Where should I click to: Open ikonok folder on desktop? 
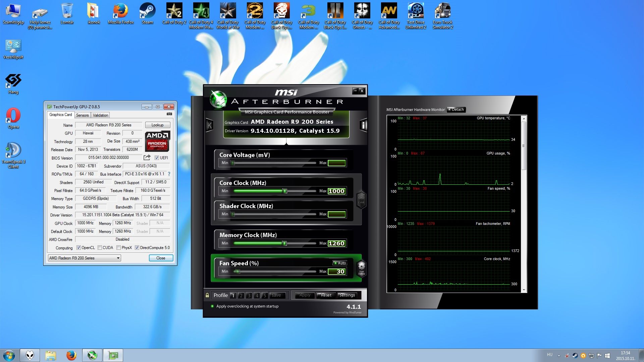pos(94,13)
